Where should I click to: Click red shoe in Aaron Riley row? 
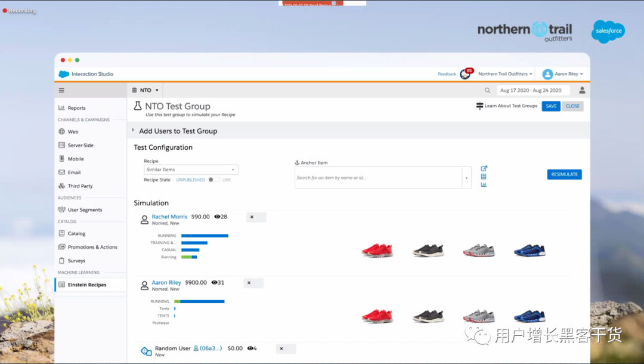point(377,316)
